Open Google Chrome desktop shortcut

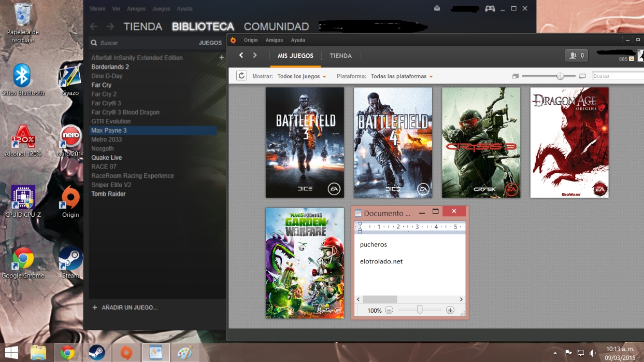(23, 262)
